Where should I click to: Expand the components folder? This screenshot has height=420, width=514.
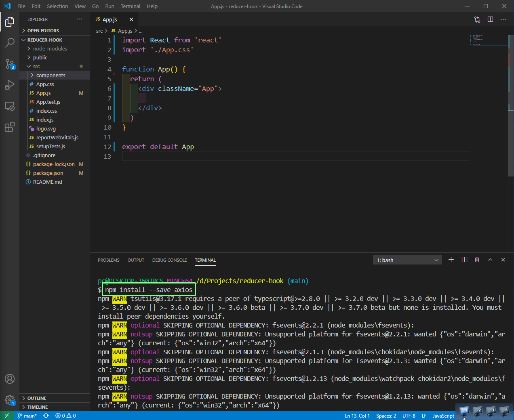(55, 75)
